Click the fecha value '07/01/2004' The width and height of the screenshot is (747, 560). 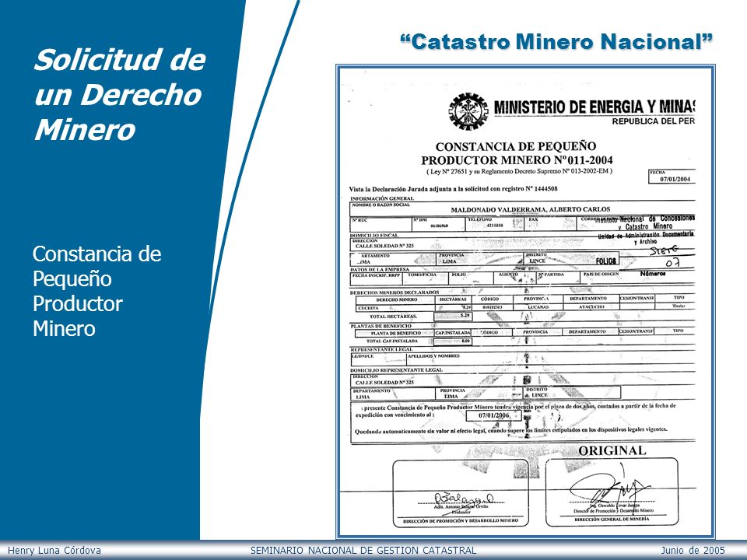(x=675, y=180)
